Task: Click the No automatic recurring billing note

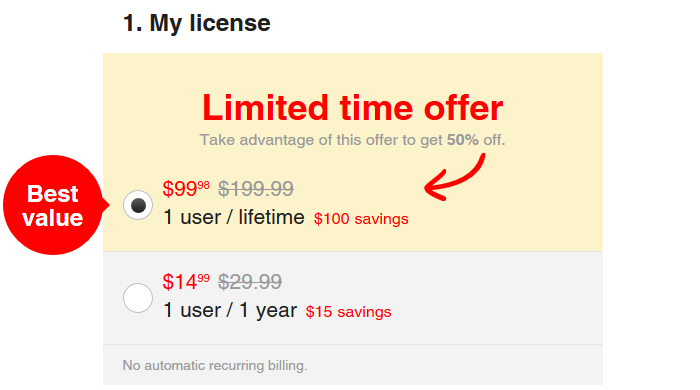Action: (x=215, y=365)
